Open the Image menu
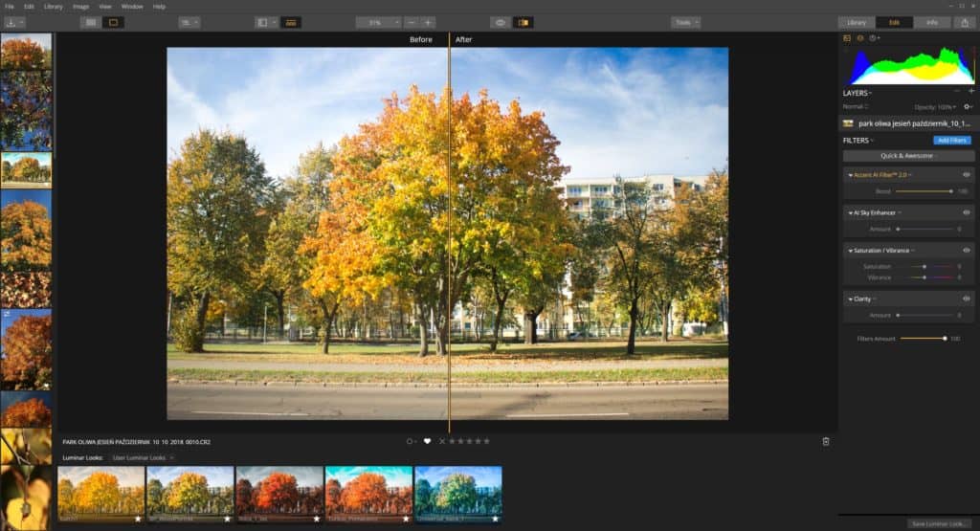 coord(80,7)
